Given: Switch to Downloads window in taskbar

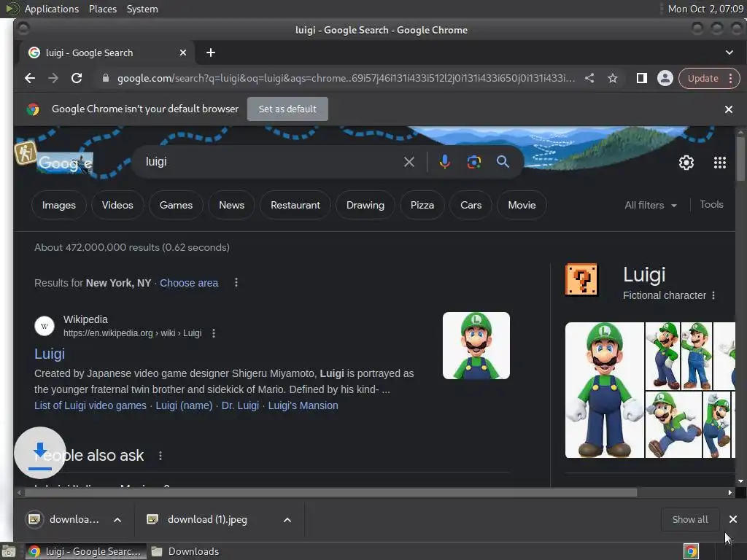Looking at the screenshot, I should pos(185,551).
